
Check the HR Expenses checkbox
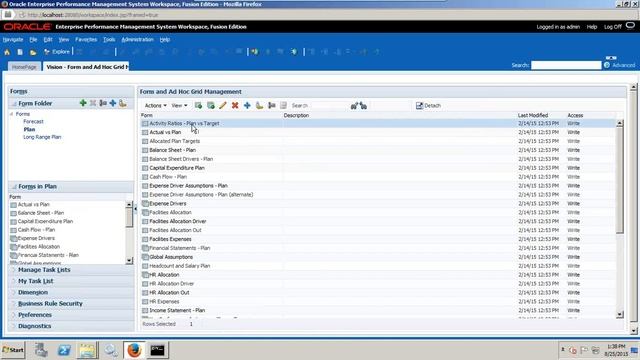click(145, 302)
